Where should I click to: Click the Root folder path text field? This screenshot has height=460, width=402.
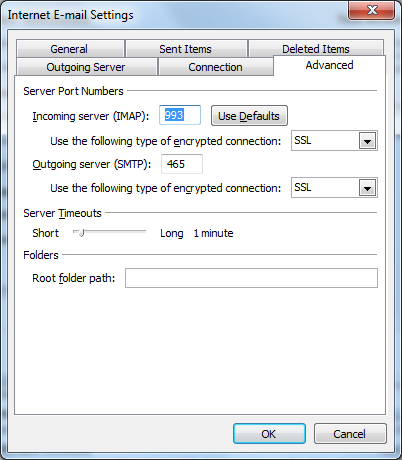tap(251, 278)
